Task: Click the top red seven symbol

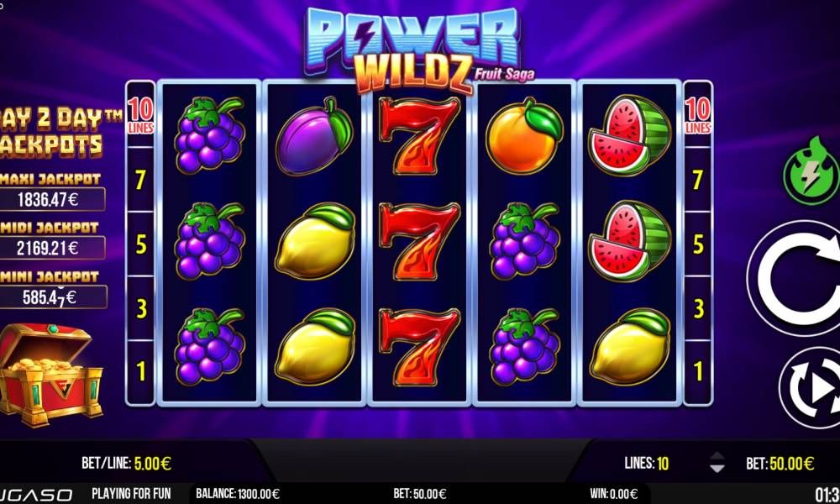Action: coord(419,135)
